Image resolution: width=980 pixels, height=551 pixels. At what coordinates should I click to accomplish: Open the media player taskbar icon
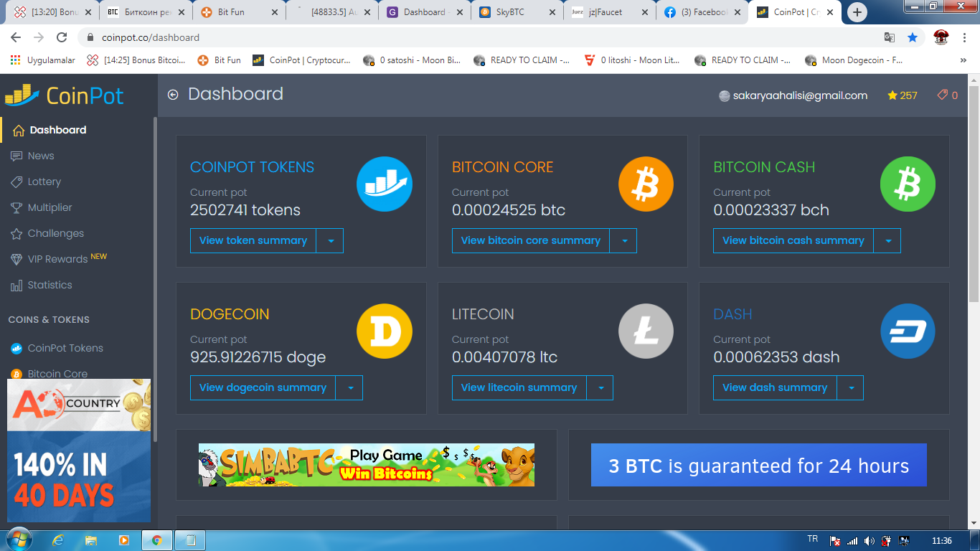pos(123,540)
